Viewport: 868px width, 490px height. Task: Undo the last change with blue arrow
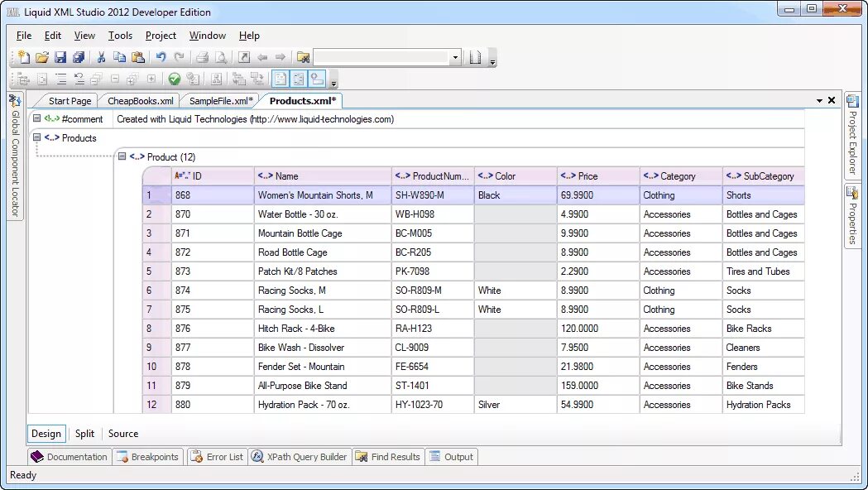pyautogui.click(x=161, y=57)
